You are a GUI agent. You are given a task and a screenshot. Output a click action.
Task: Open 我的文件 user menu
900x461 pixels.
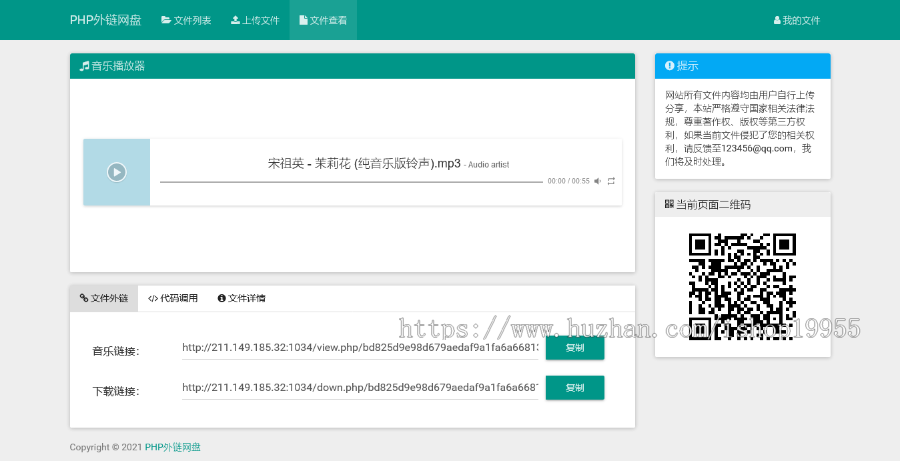797,20
